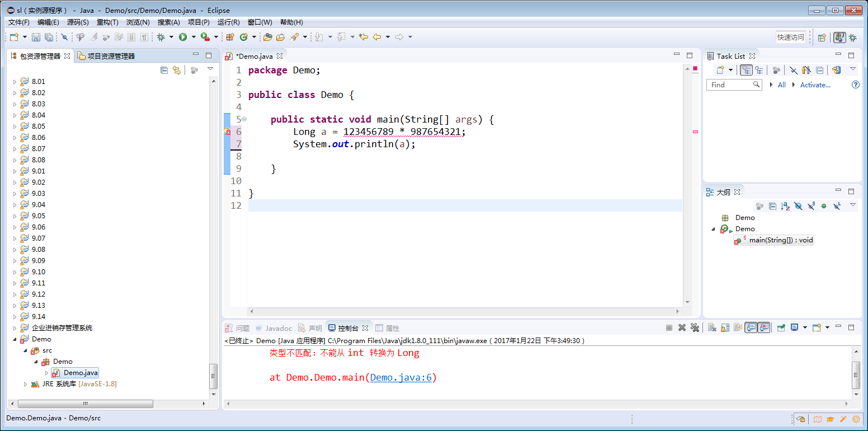868x431 pixels.
Task: Switch to the Java perspective icon
Action: pyautogui.click(x=839, y=38)
